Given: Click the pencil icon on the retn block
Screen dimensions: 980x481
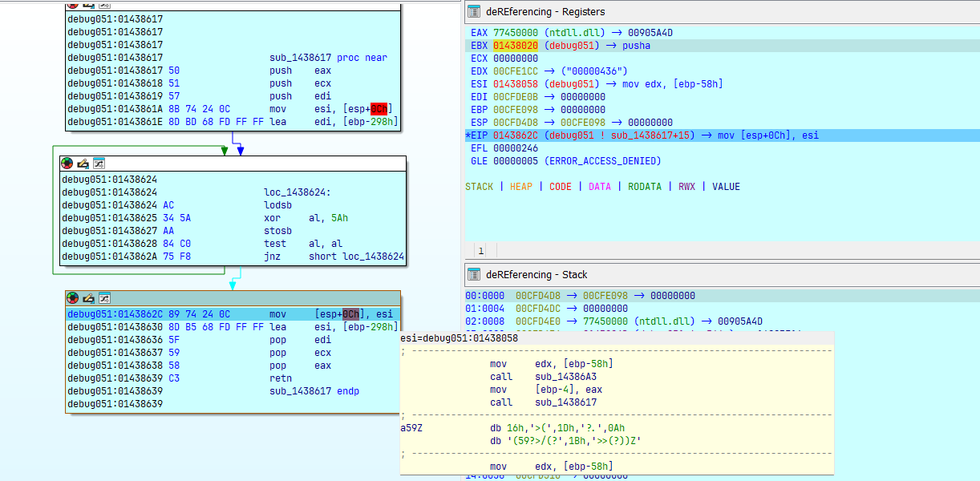Looking at the screenshot, I should click(x=89, y=297).
